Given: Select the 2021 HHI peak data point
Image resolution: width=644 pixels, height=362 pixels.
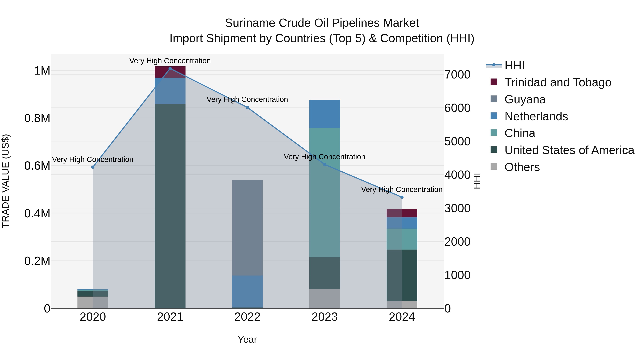Looking at the screenshot, I should pos(170,68).
